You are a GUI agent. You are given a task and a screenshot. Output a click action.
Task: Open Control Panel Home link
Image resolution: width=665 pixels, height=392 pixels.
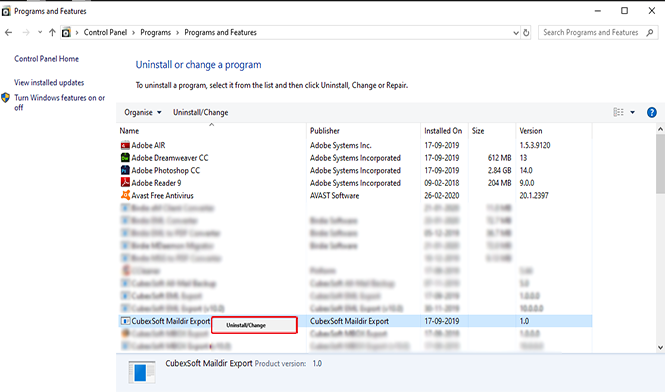coord(47,59)
